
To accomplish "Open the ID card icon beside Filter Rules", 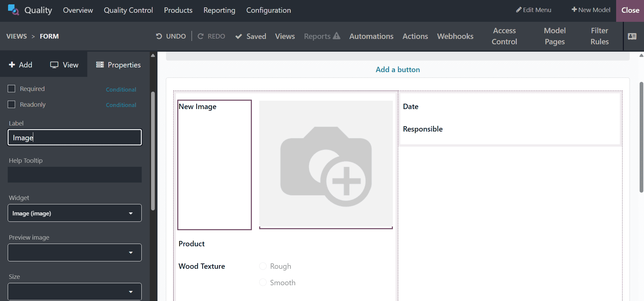I will [632, 36].
